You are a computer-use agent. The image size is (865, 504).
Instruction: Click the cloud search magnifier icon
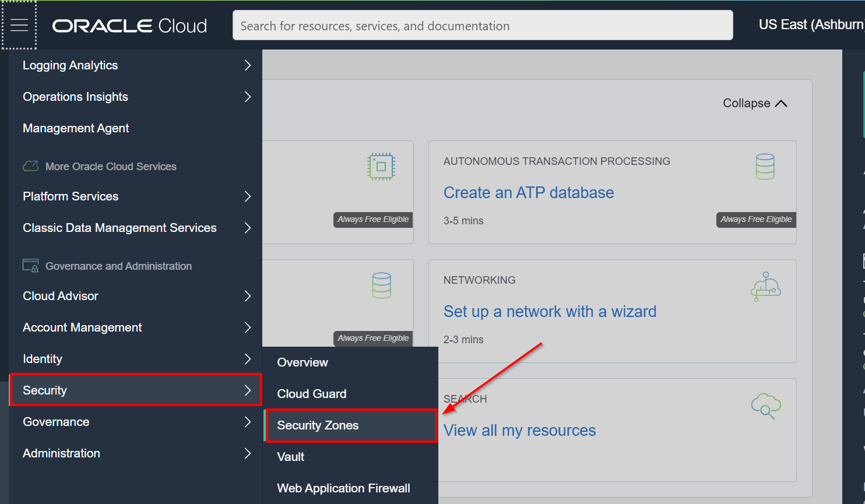click(765, 406)
